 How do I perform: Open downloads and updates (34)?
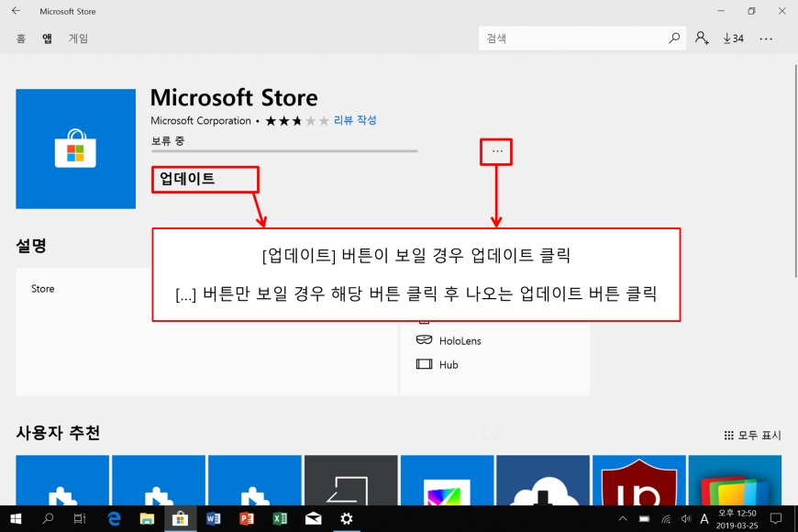[734, 39]
